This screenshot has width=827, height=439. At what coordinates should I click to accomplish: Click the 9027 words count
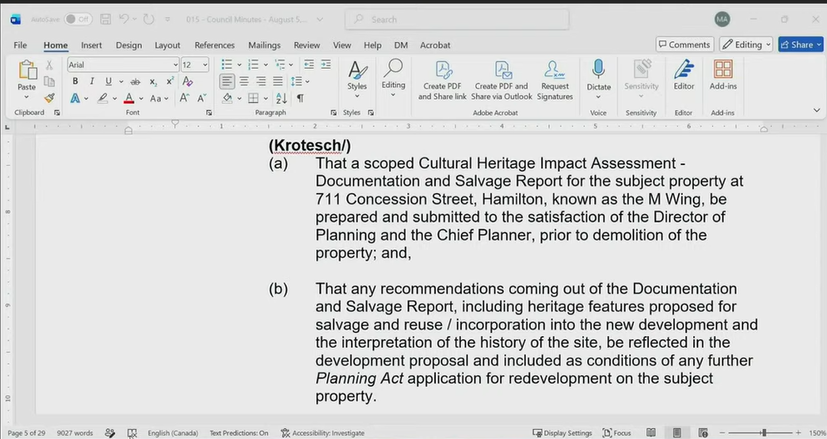click(x=75, y=433)
